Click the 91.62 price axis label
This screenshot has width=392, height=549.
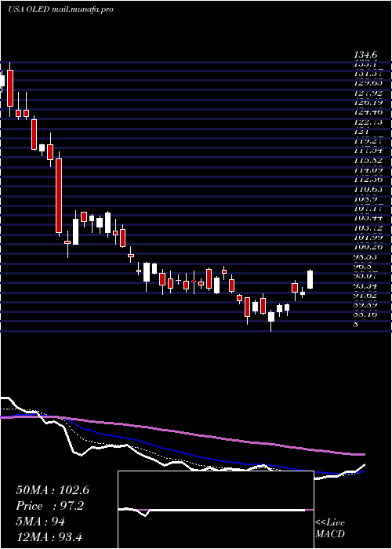click(366, 295)
